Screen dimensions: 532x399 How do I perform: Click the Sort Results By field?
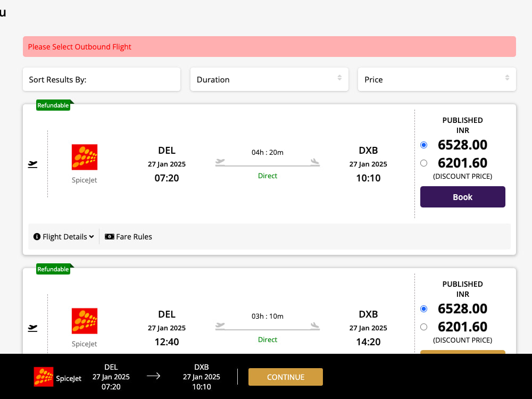pos(102,79)
